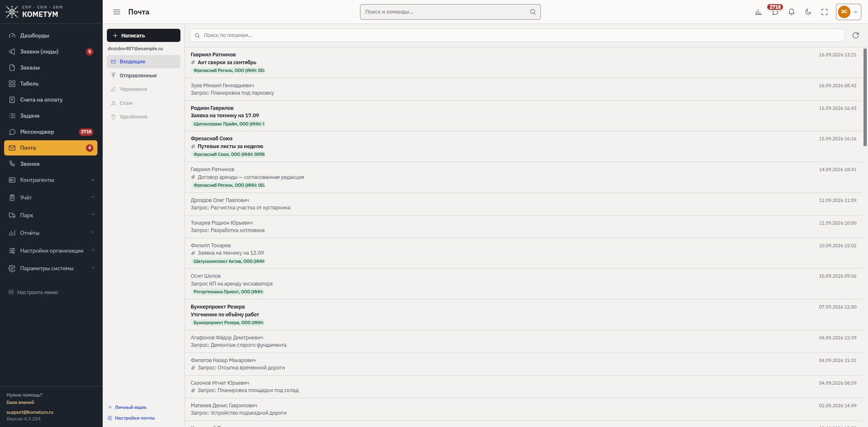The width and height of the screenshot is (868, 427).
Task: Go to Дашборды in sidebar
Action: pyautogui.click(x=51, y=35)
